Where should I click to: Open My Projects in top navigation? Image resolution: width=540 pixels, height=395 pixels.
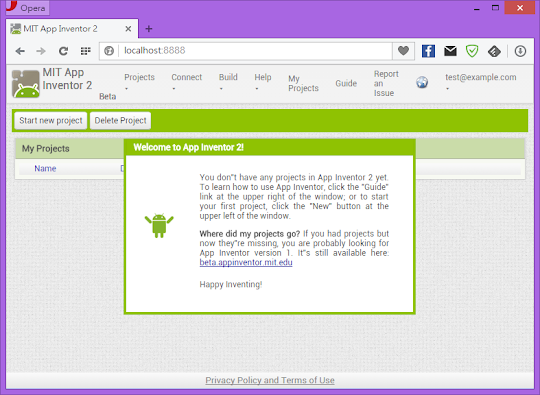(x=303, y=83)
